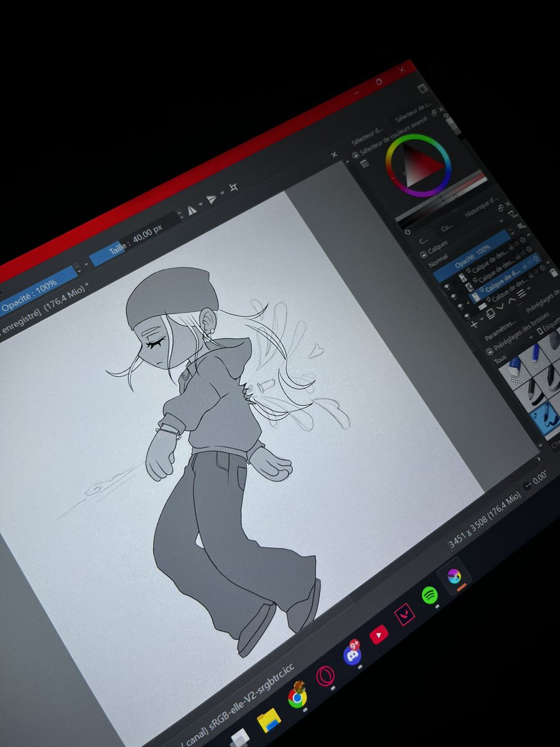Toggle lock icon of advanced color selector docker
560x747 pixels.
355,155
